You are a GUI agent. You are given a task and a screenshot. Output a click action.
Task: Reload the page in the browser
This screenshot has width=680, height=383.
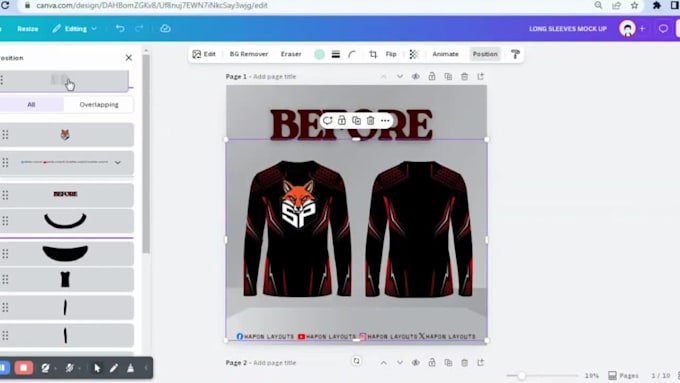5,5
